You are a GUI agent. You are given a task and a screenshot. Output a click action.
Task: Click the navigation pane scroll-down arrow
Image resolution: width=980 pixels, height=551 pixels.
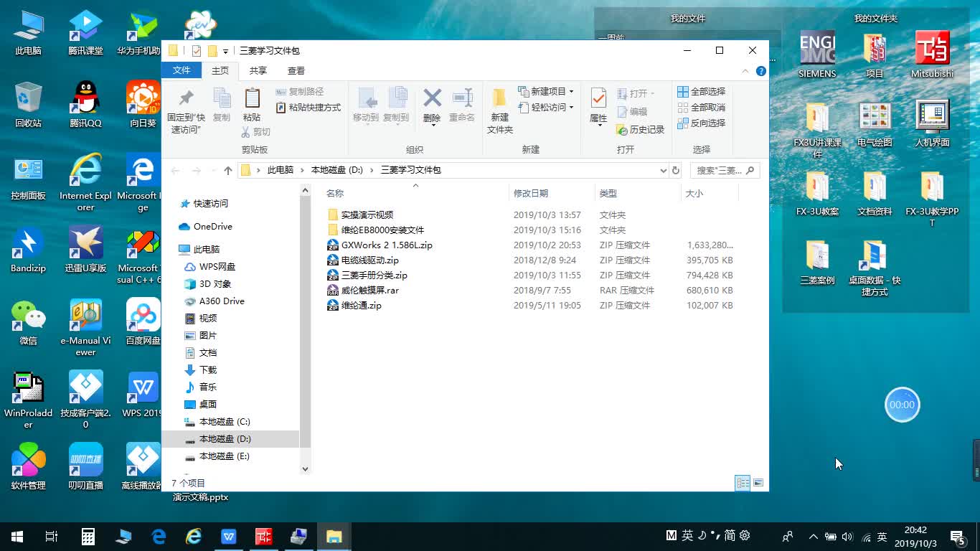click(x=305, y=469)
